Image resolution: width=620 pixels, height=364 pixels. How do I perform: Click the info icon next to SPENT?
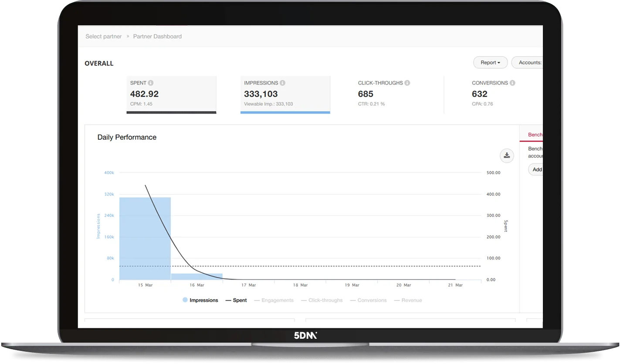point(151,83)
